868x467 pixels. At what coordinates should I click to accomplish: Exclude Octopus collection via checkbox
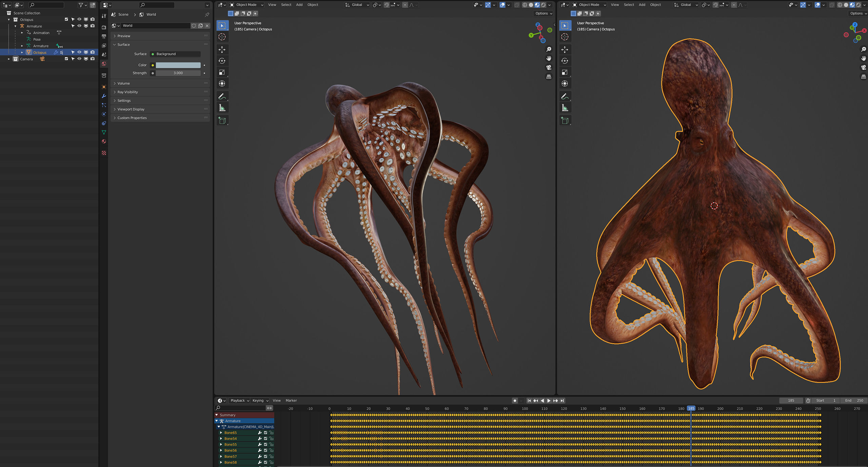(x=66, y=20)
